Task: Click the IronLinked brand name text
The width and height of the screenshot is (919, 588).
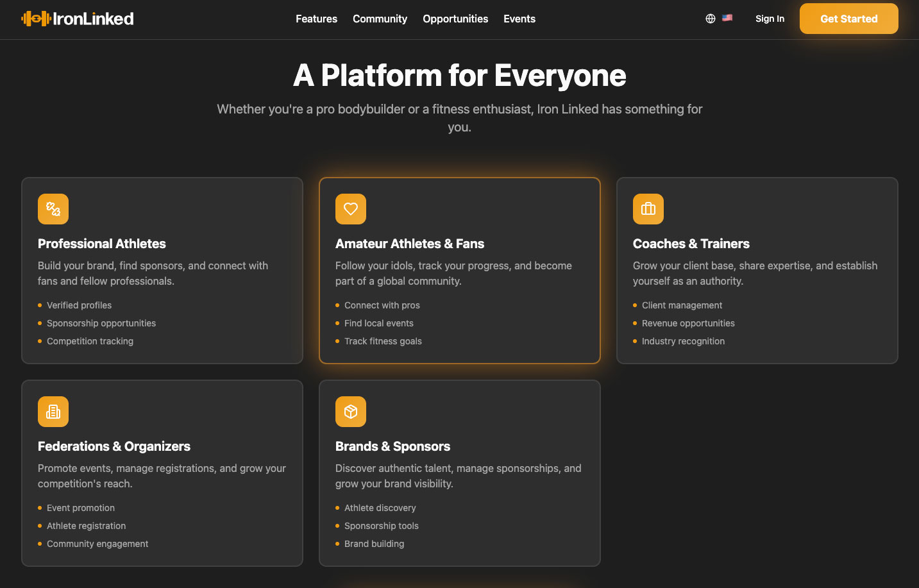Action: [94, 19]
